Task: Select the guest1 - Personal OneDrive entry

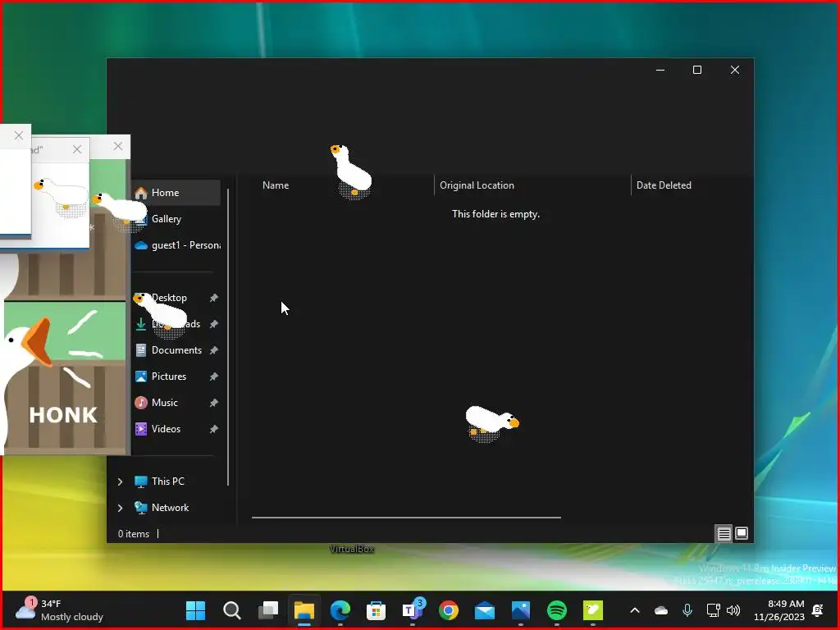Action: (176, 245)
